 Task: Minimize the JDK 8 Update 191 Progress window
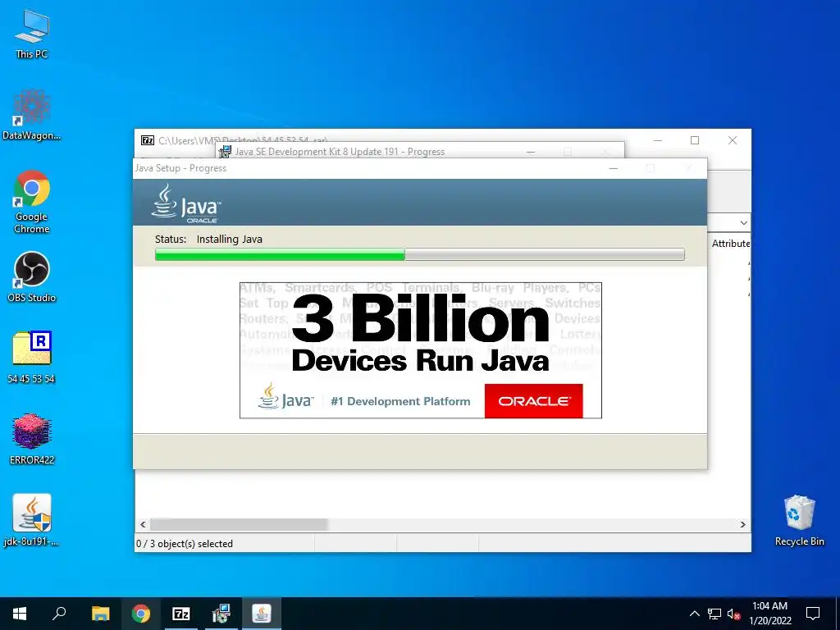[531, 152]
